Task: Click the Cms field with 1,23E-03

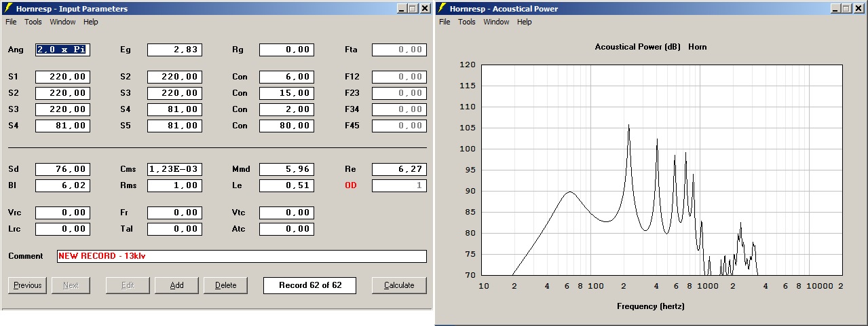Action: 174,169
